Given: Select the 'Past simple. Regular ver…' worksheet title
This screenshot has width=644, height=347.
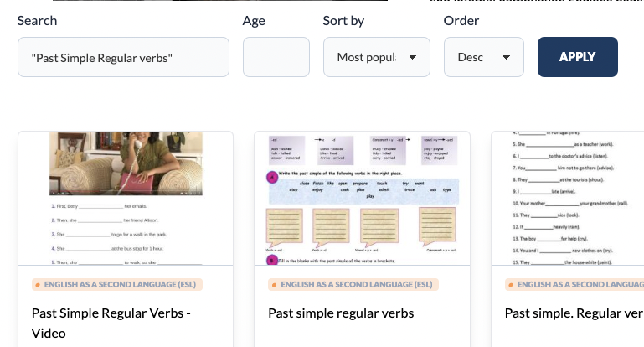Looking at the screenshot, I should [x=573, y=313].
